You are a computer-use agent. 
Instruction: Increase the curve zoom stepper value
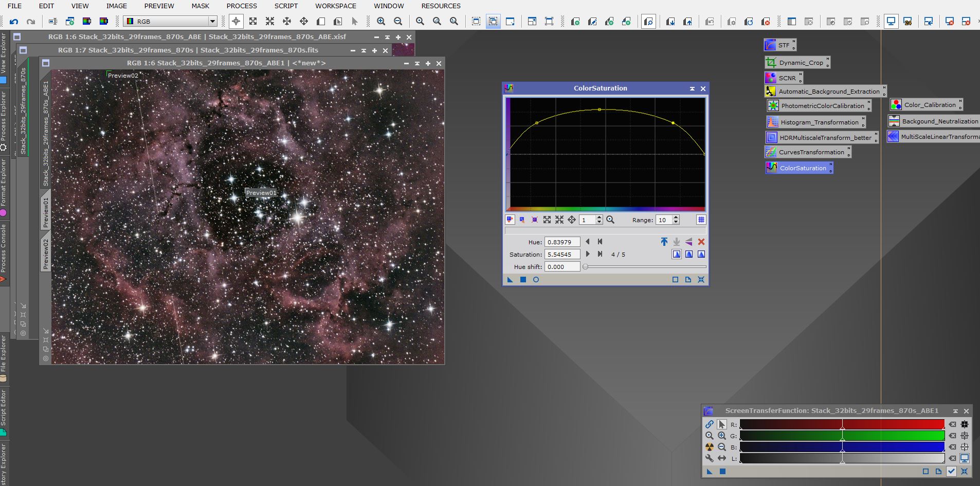(599, 218)
